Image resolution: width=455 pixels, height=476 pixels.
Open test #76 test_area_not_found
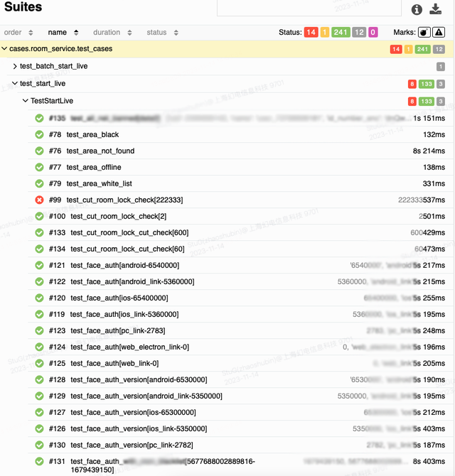click(x=240, y=151)
